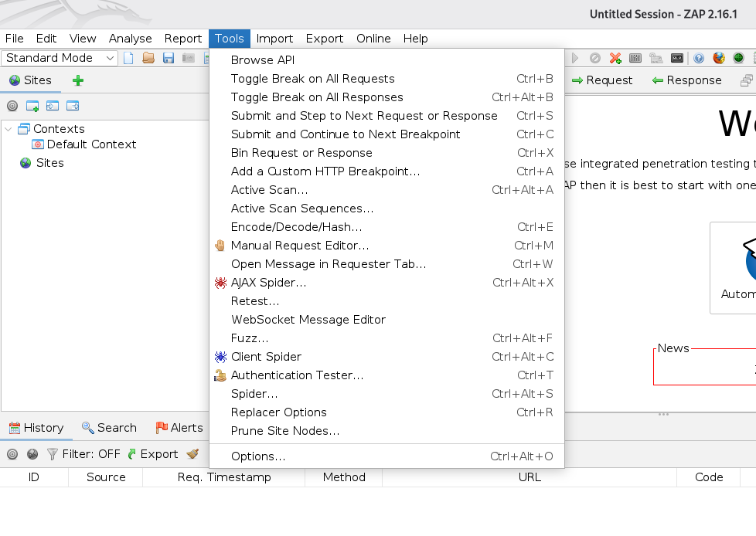The width and height of the screenshot is (756, 536).
Task: Click the New Session toolbar icon
Action: 128,58
